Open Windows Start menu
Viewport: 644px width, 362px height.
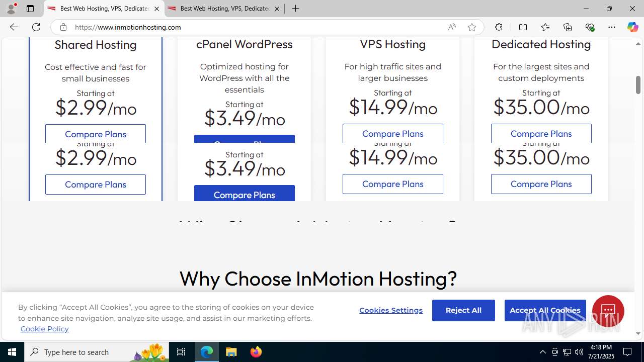click(x=12, y=352)
